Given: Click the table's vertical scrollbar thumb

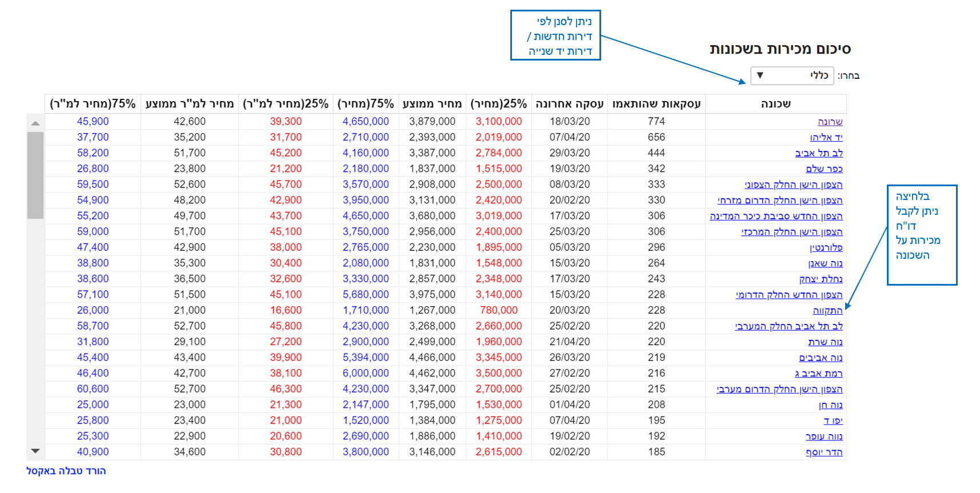Looking at the screenshot, I should [35, 175].
